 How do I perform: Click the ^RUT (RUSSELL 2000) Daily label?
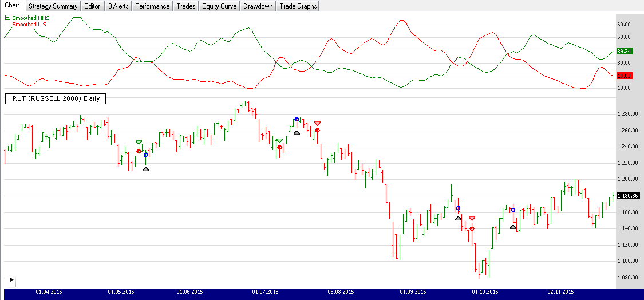point(53,98)
